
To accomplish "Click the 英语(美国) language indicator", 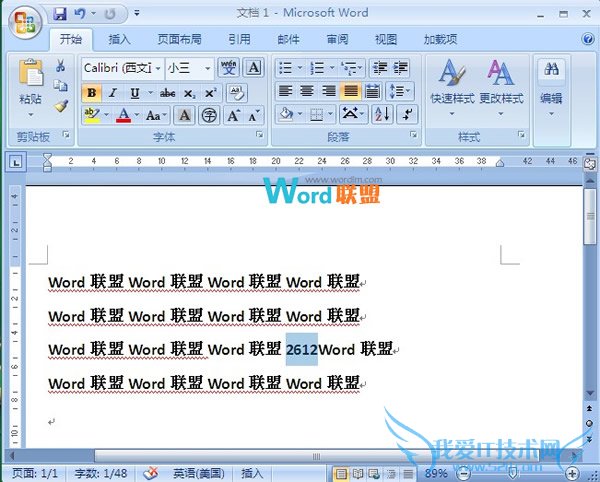I will (x=199, y=473).
